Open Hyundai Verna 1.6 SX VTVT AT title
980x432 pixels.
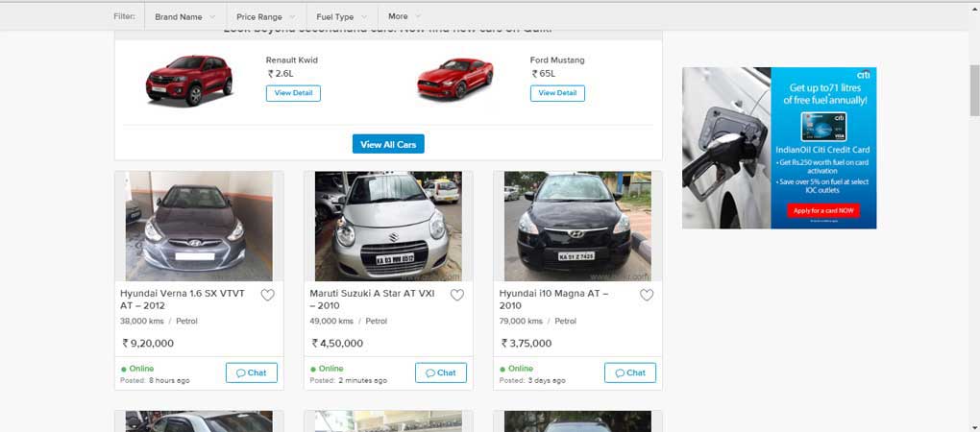click(x=183, y=299)
